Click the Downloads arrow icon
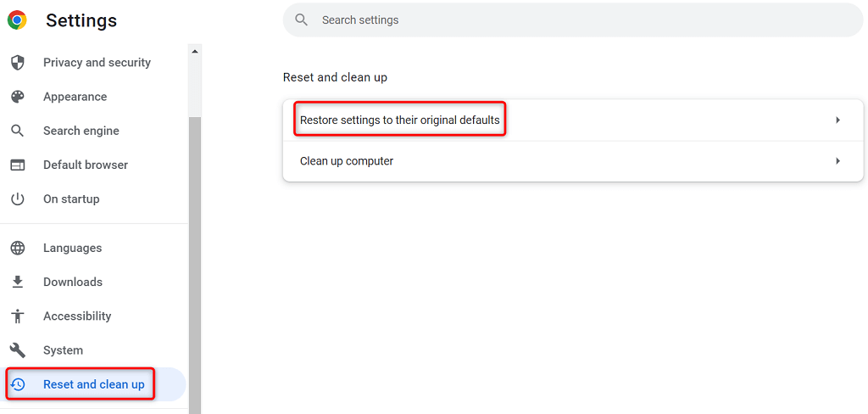Viewport: 868px width, 414px height. 17,282
